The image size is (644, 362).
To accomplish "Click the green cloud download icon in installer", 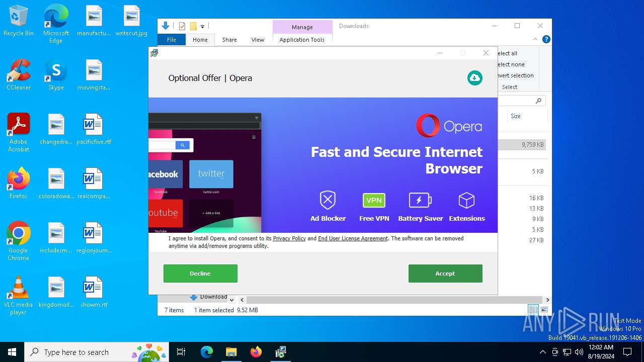I will (474, 78).
